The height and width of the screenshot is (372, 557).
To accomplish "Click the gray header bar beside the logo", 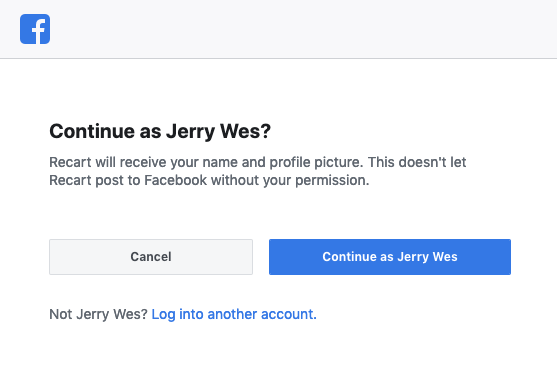I will click(302, 29).
